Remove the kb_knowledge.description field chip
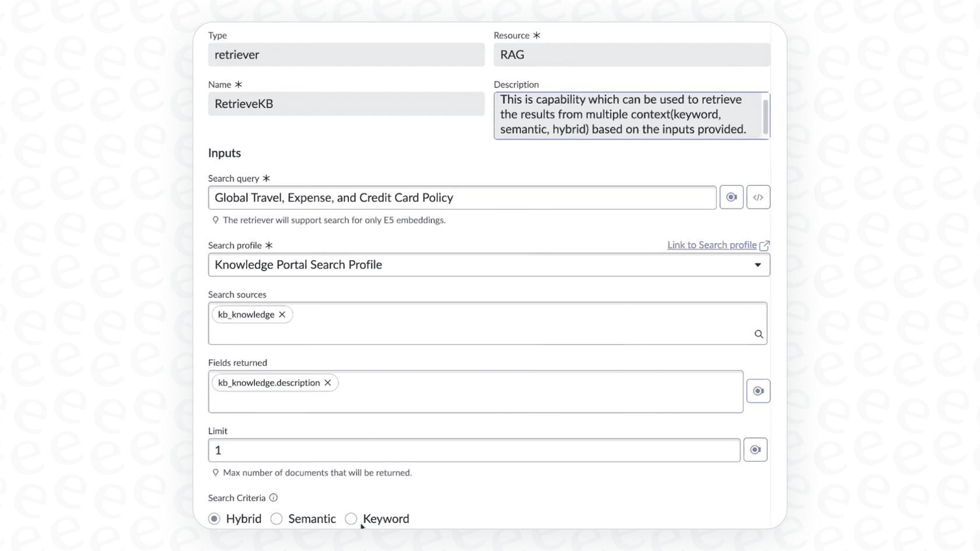Screen dimensions: 980x551 [x=328, y=382]
